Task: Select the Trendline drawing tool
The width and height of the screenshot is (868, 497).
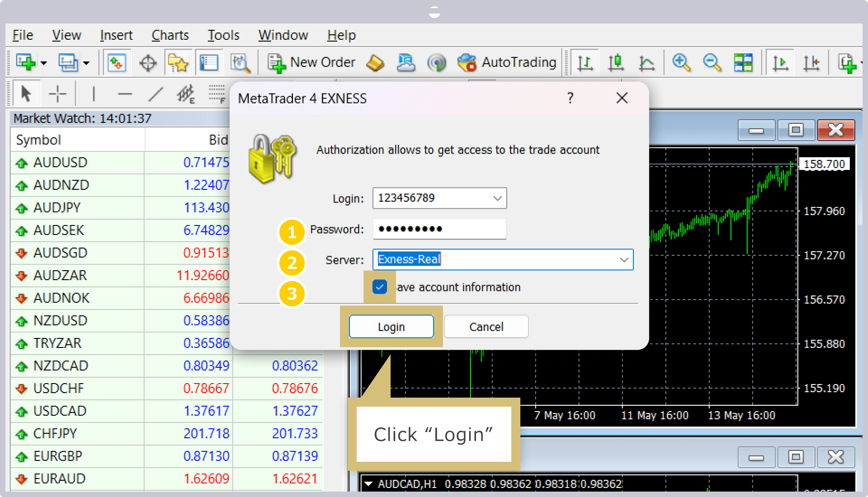Action: 156,94
